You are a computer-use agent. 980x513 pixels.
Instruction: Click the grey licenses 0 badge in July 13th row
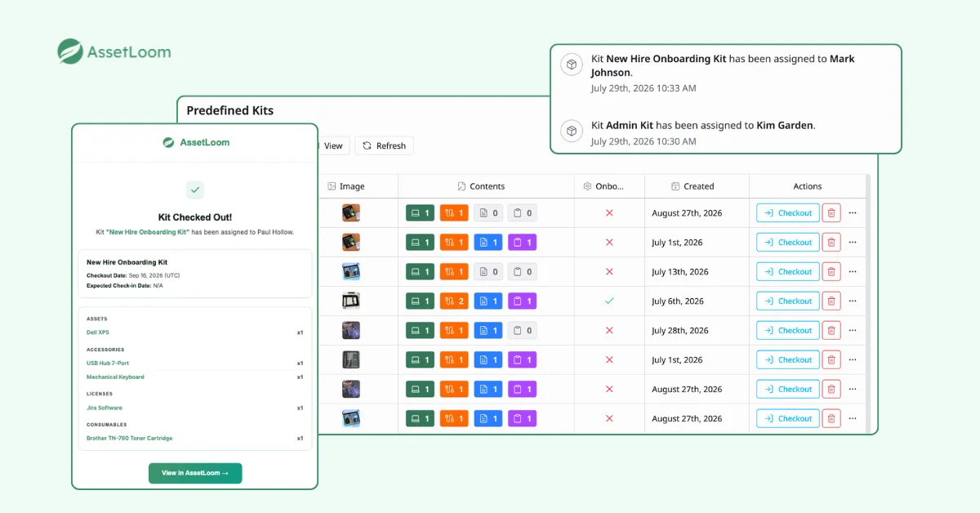coord(488,271)
